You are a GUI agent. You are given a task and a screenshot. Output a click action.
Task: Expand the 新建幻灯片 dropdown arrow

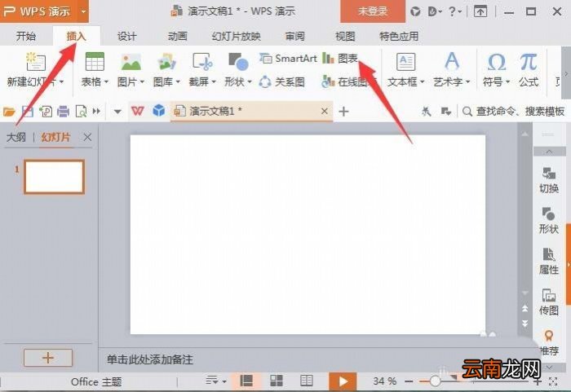61,81
